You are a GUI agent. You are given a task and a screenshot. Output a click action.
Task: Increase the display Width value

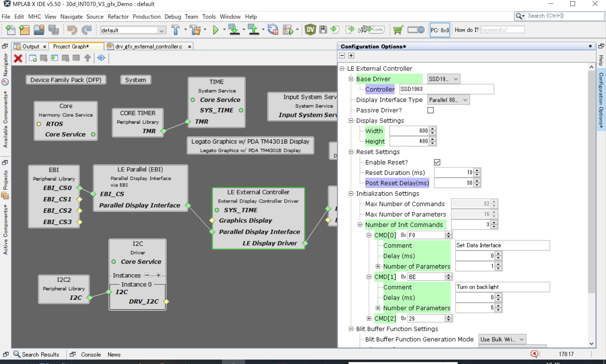pyautogui.click(x=433, y=129)
